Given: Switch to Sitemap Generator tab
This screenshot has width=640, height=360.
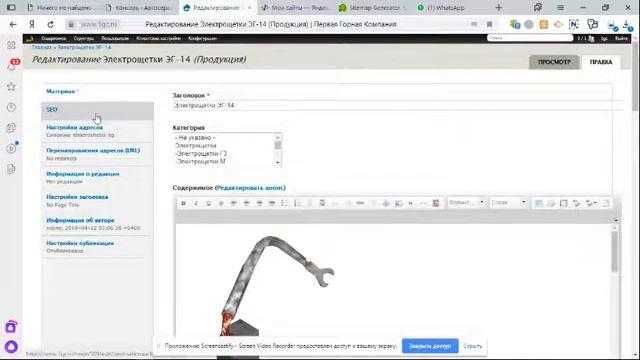Looking at the screenshot, I should point(375,7).
